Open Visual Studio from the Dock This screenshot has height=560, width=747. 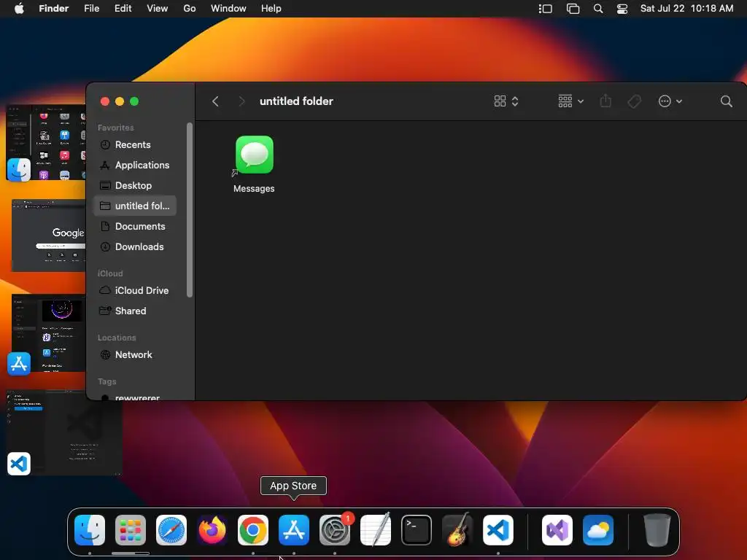click(557, 530)
